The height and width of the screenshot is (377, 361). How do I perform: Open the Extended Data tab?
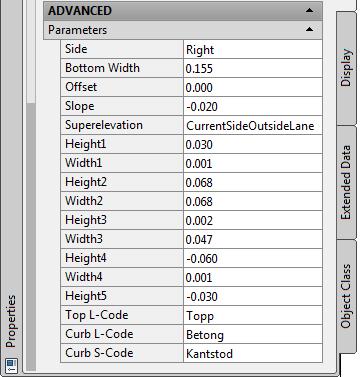346,182
